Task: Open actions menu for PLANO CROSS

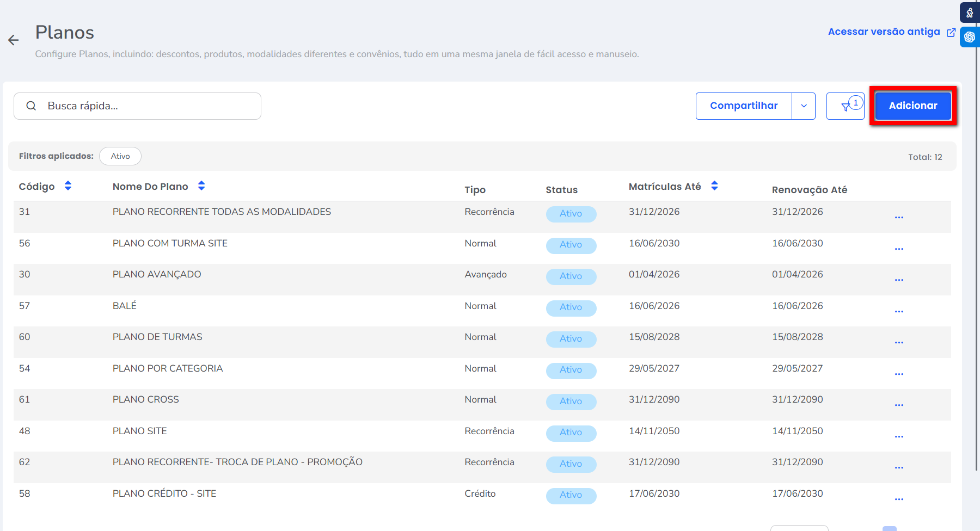Action: pyautogui.click(x=899, y=405)
